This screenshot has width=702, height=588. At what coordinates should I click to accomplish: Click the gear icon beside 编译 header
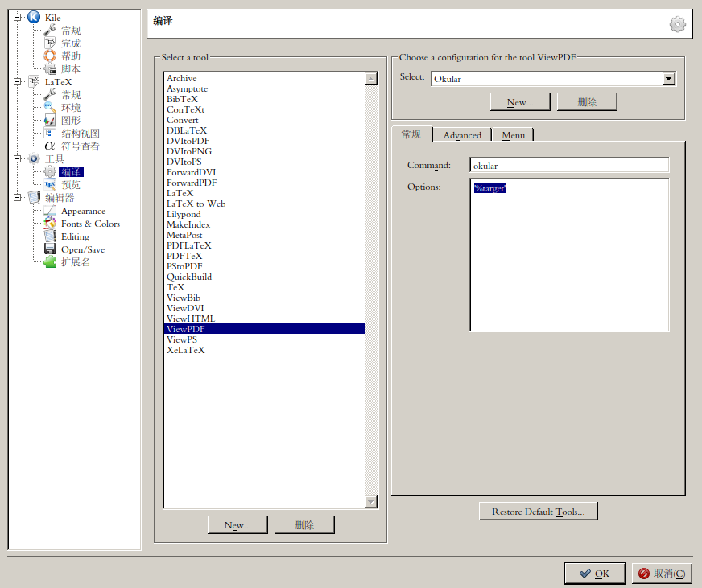click(677, 23)
